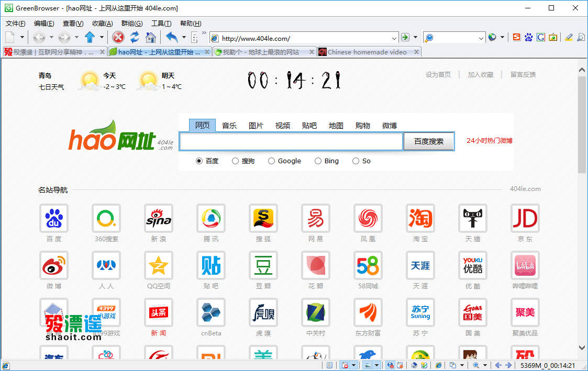The height and width of the screenshot is (371, 588).
Task: Select the 音乐 search category tab
Action: tap(229, 126)
